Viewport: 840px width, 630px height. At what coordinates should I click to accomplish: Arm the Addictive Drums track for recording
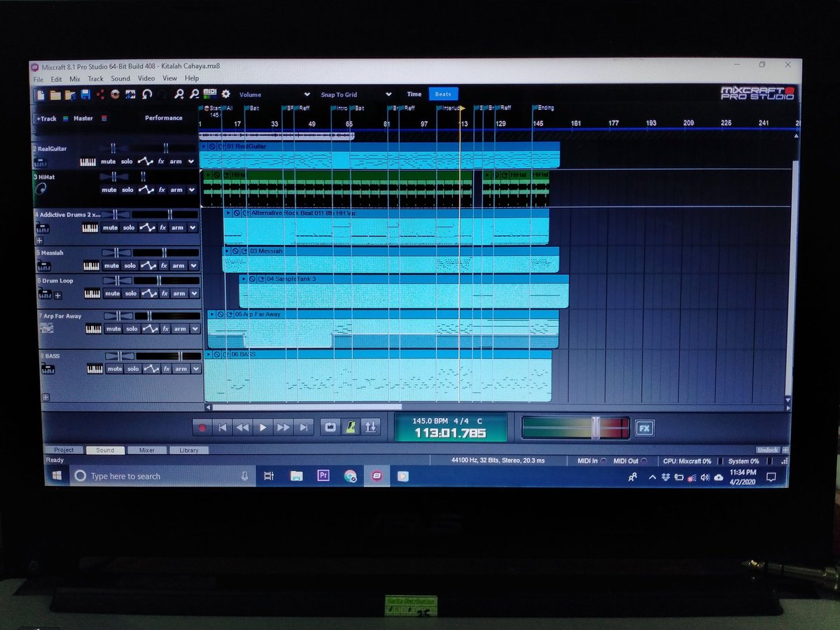click(x=178, y=227)
